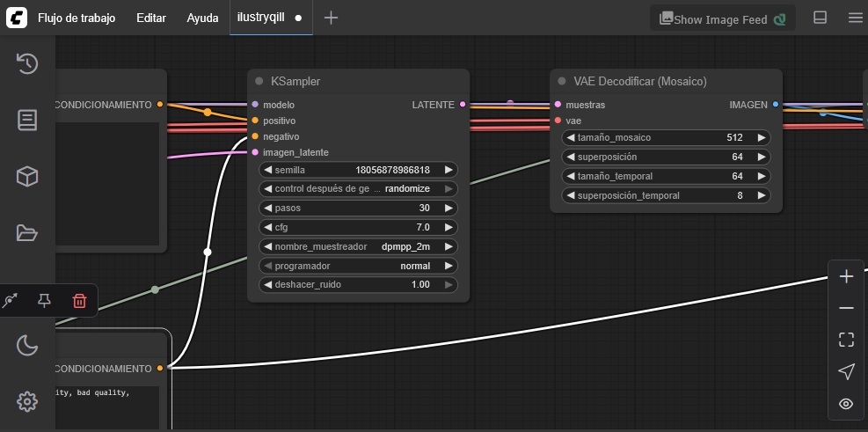The height and width of the screenshot is (432, 868).
Task: Open the workflows folder icon
Action: [27, 233]
